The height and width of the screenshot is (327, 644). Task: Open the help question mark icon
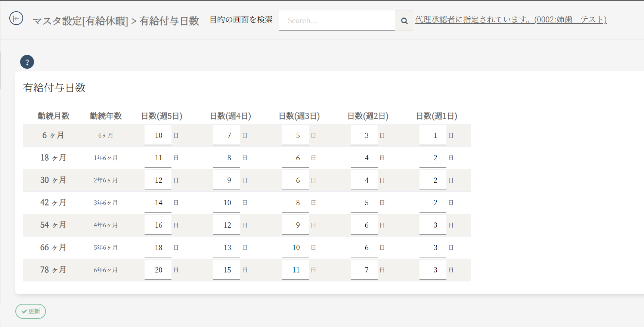click(x=27, y=62)
